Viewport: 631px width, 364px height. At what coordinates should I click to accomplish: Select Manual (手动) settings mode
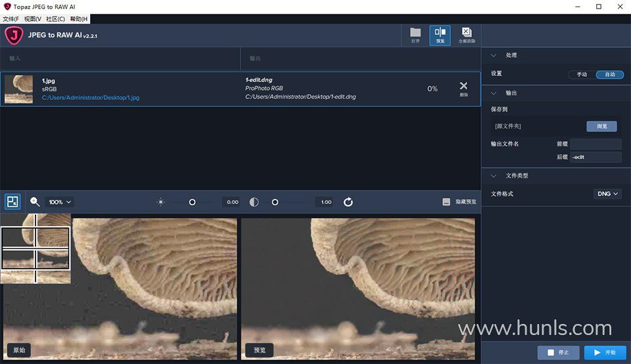[x=582, y=74]
